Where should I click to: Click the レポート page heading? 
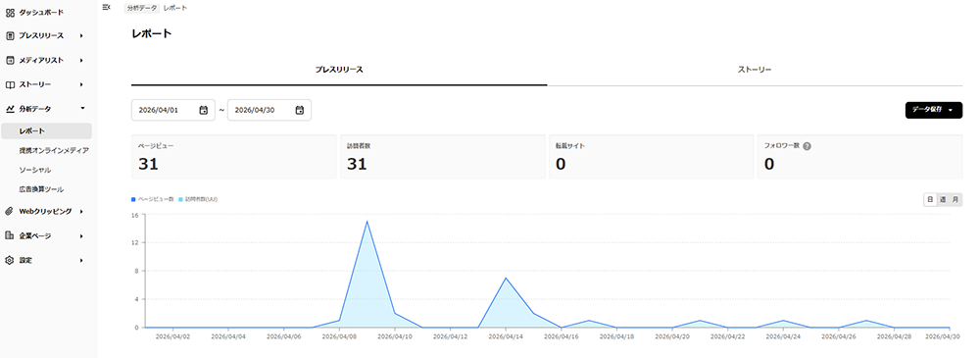[x=151, y=33]
